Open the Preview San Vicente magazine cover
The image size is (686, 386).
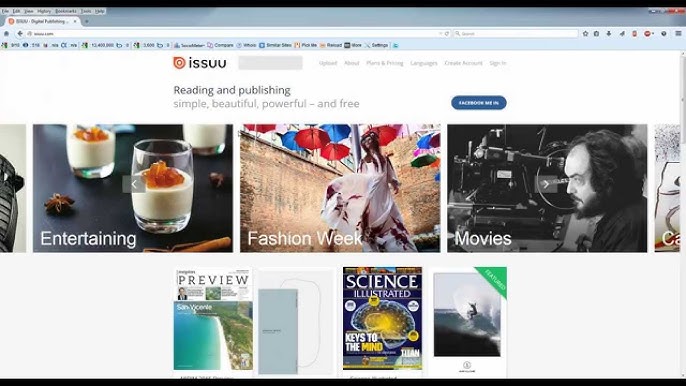point(213,319)
